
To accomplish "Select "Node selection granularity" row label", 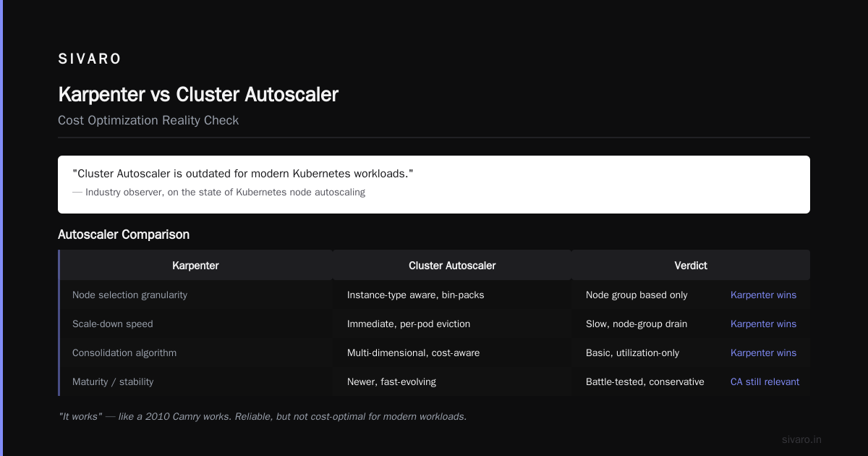I will [x=129, y=295].
